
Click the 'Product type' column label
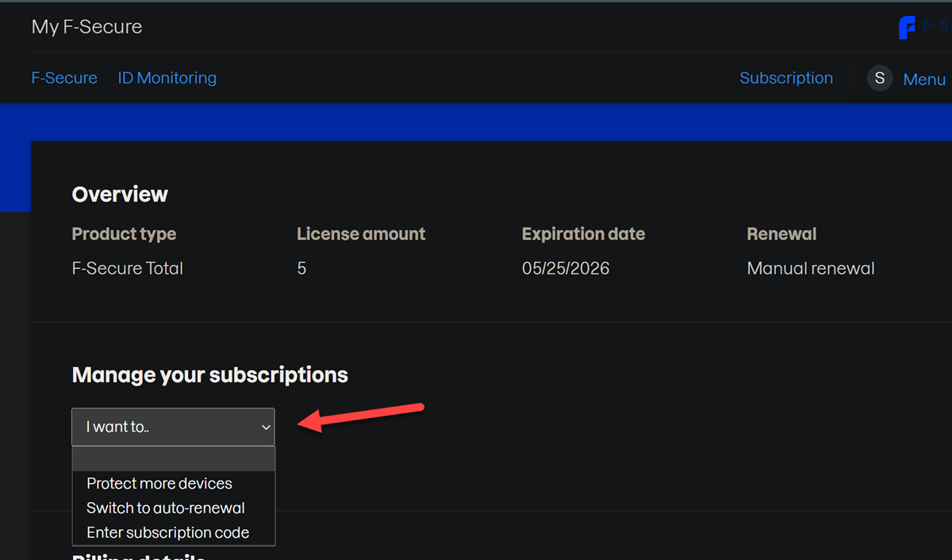tap(124, 234)
